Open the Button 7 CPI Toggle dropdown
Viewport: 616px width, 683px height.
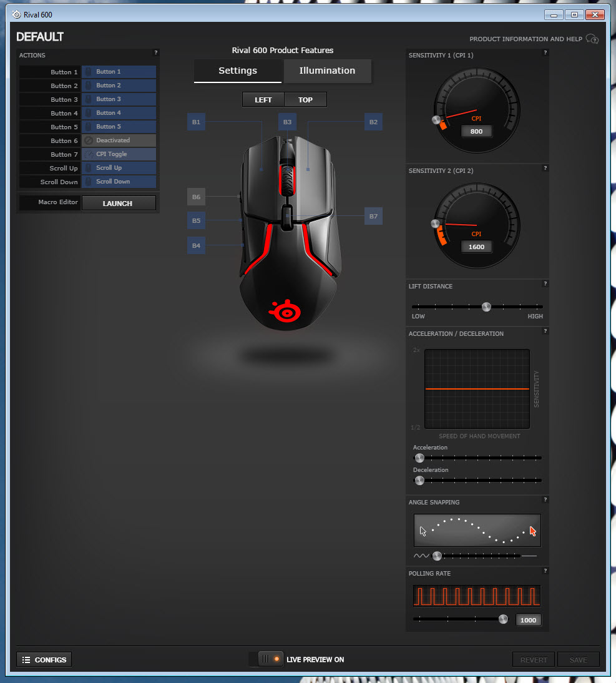point(119,154)
